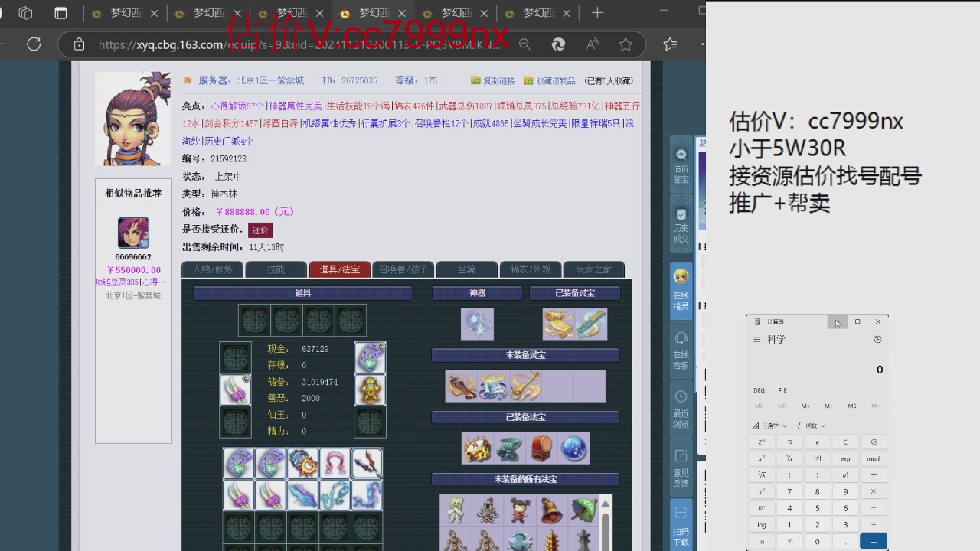Click the calculator M+ key
This screenshot has width=980, height=551.
[x=805, y=406]
